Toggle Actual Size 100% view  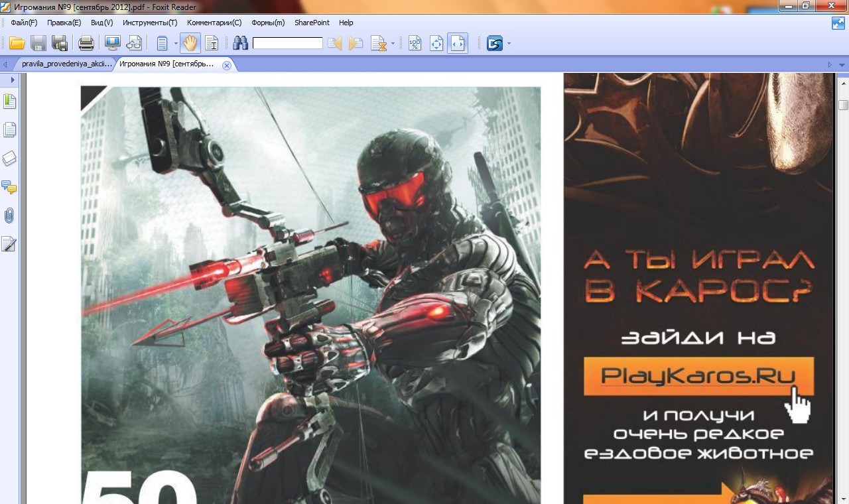(415, 44)
